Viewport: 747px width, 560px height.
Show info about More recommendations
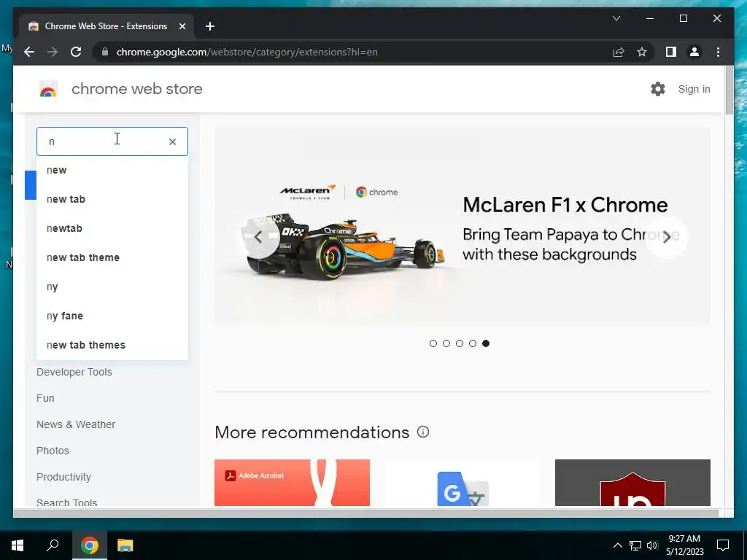tap(423, 432)
